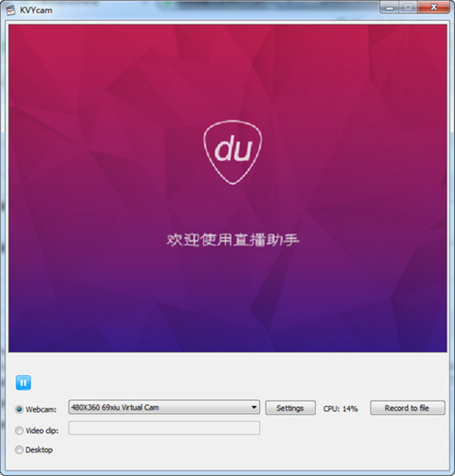Expand webcam list using the dropdown arrow
The height and width of the screenshot is (476, 455).
[x=254, y=408]
